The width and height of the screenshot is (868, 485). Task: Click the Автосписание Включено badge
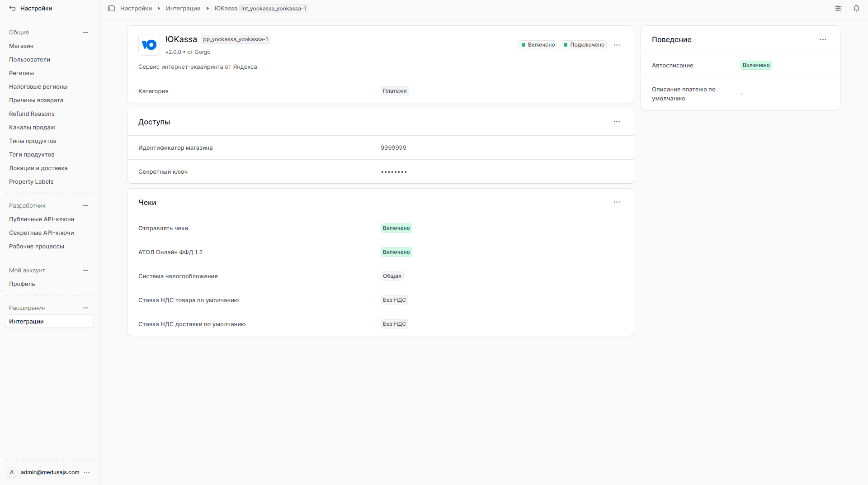756,65
